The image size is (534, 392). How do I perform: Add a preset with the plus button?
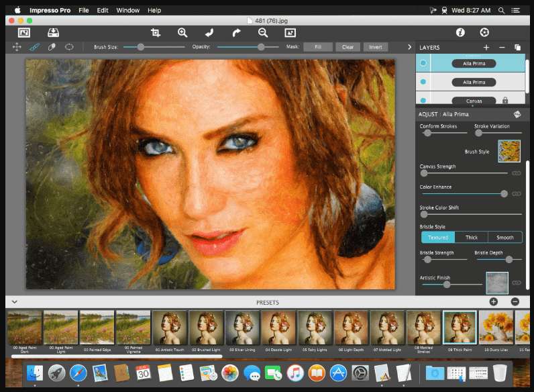[494, 301]
